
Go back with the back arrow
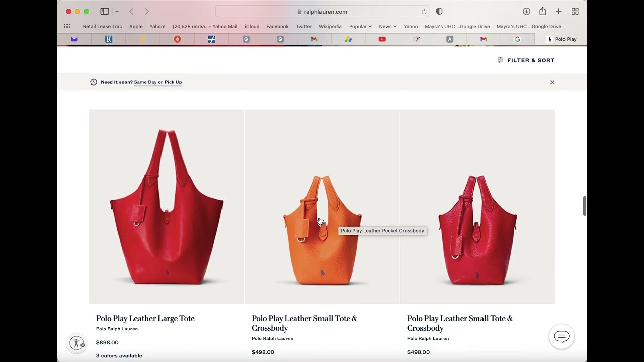[x=131, y=11]
